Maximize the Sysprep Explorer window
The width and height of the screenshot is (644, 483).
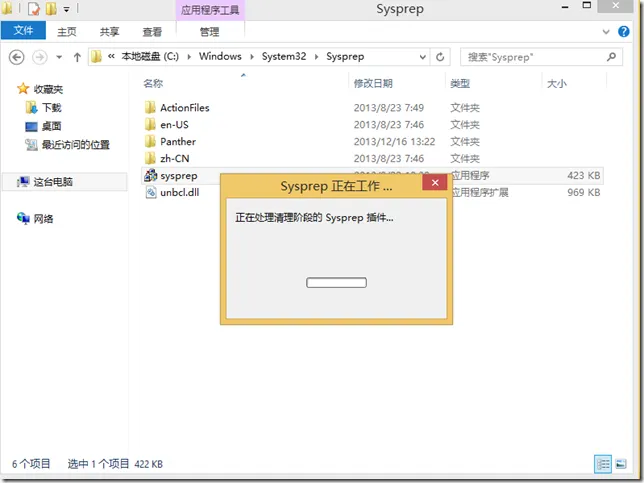586,6
